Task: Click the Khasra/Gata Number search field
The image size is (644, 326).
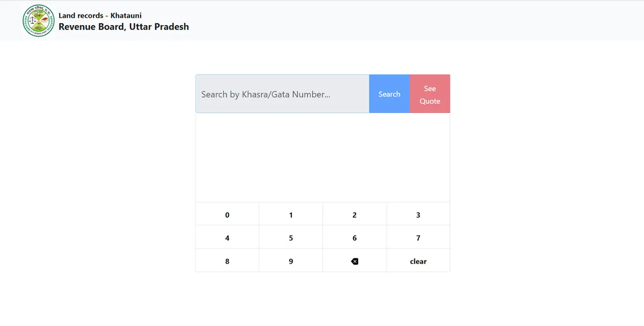Action: 282,94
